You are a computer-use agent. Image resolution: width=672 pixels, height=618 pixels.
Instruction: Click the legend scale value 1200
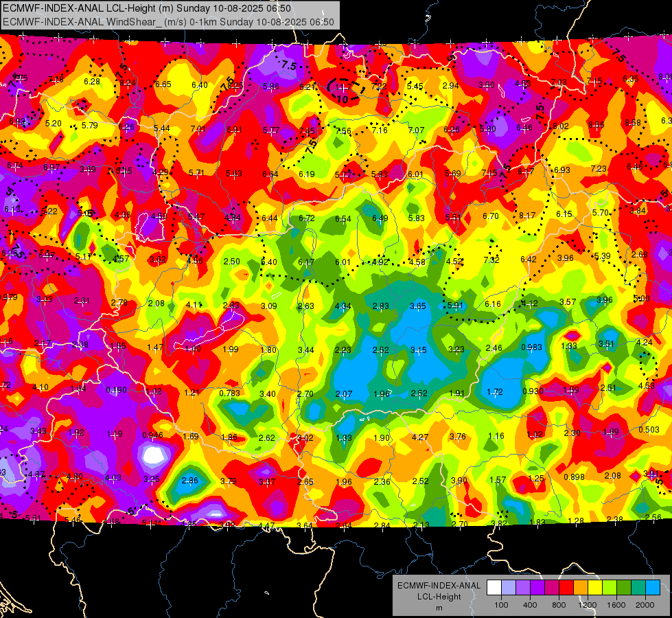click(587, 605)
